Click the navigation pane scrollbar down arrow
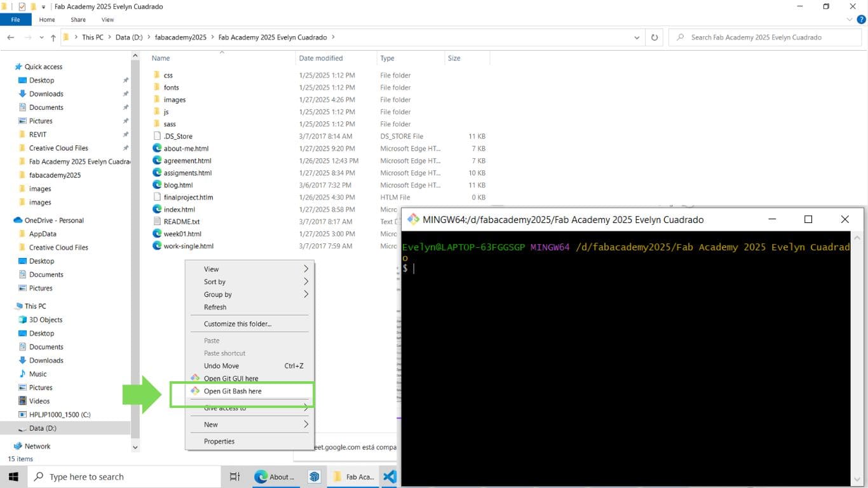868x488 pixels. click(135, 447)
